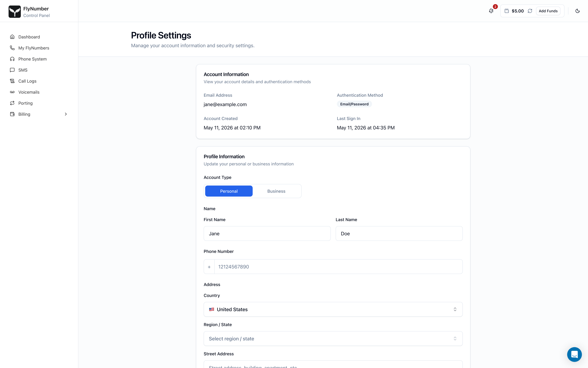Click the Email/Password badge
This screenshot has width=588, height=368.
pyautogui.click(x=354, y=104)
